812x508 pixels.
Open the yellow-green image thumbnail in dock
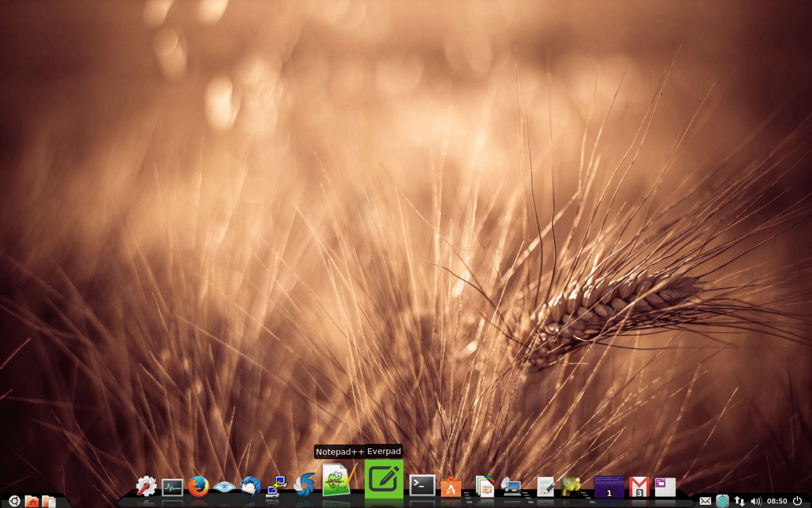(572, 486)
